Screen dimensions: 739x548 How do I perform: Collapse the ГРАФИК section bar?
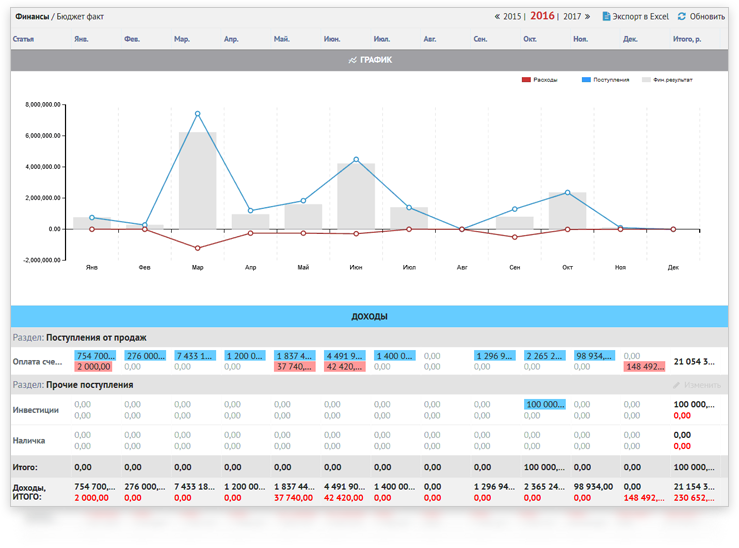click(x=369, y=60)
